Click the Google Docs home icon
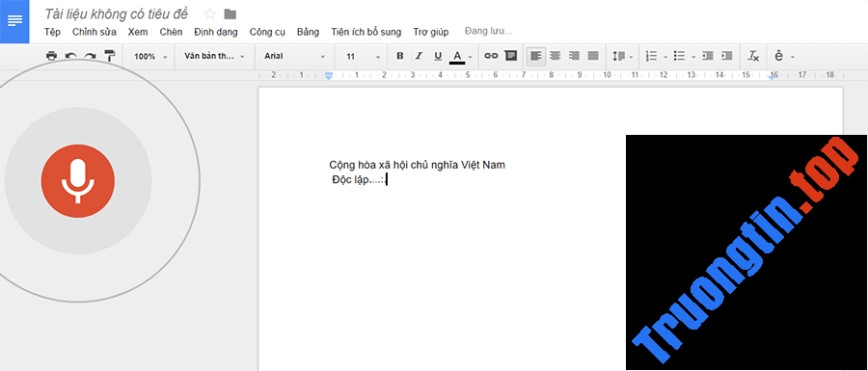 [14, 21]
